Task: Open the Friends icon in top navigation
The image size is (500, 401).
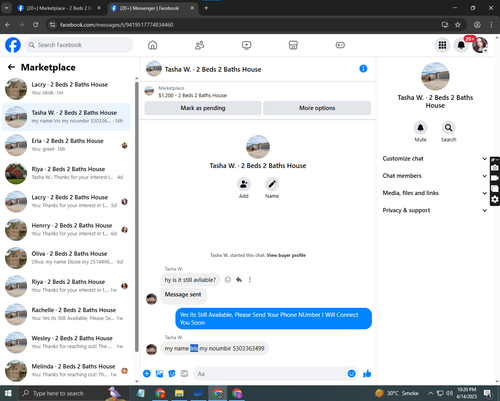Action: [199, 45]
